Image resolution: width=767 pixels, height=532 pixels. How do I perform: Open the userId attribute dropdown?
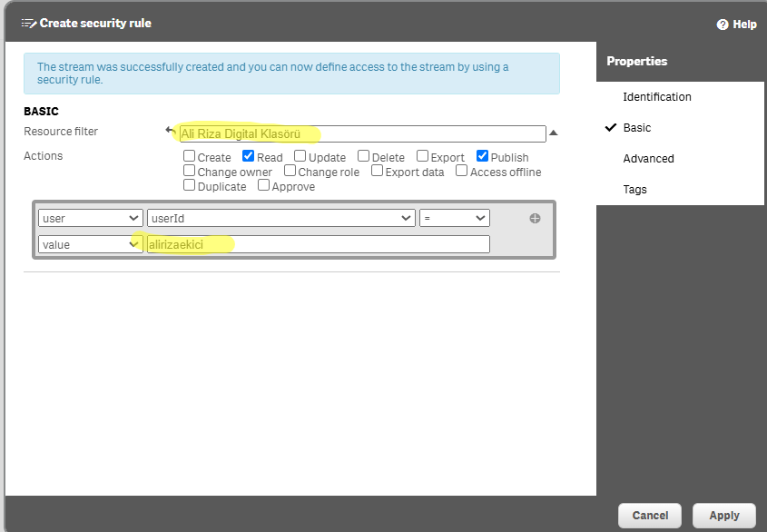281,218
